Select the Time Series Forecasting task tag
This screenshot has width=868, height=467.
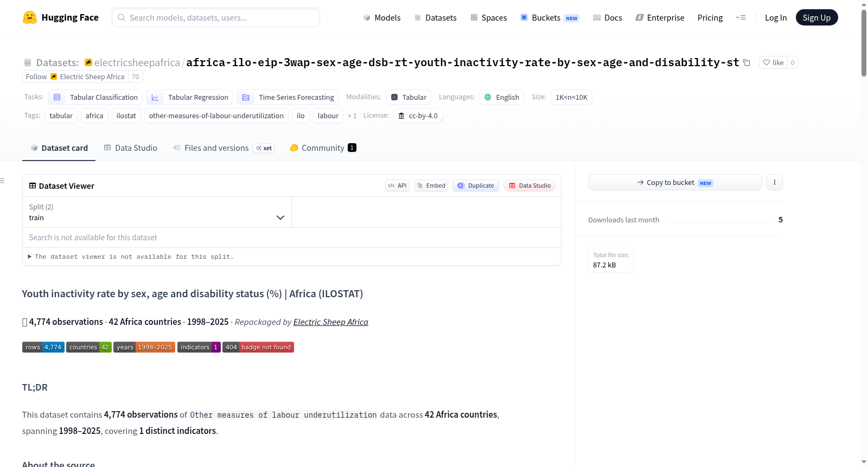pos(288,97)
